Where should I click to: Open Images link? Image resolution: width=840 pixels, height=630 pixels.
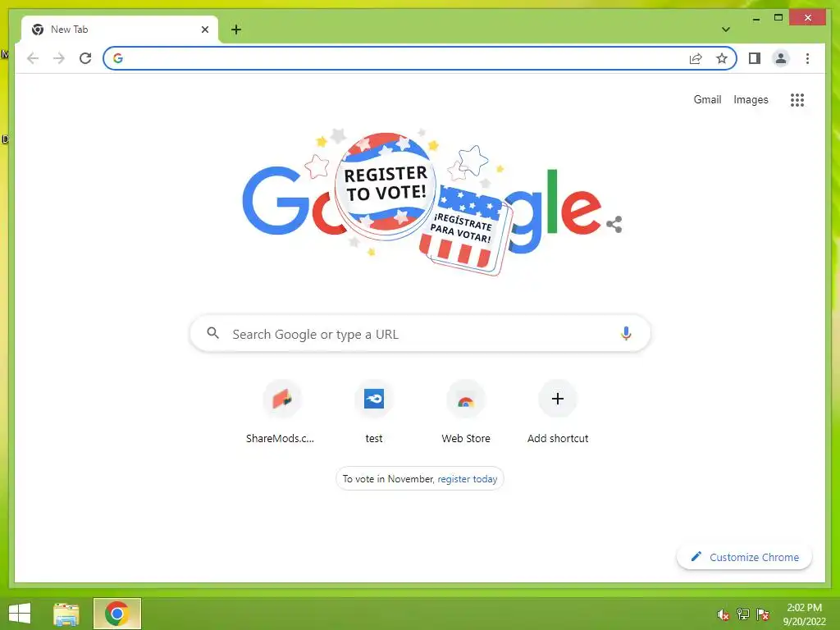click(x=751, y=99)
